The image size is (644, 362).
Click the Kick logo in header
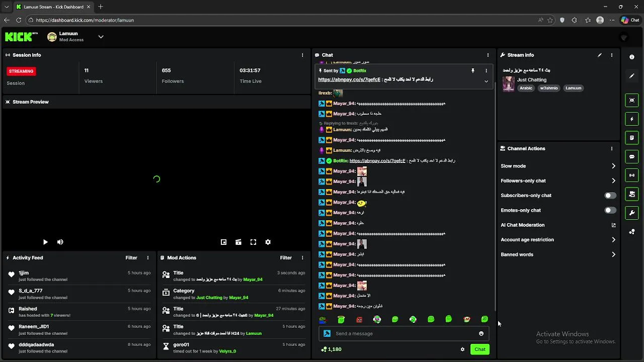click(x=21, y=36)
